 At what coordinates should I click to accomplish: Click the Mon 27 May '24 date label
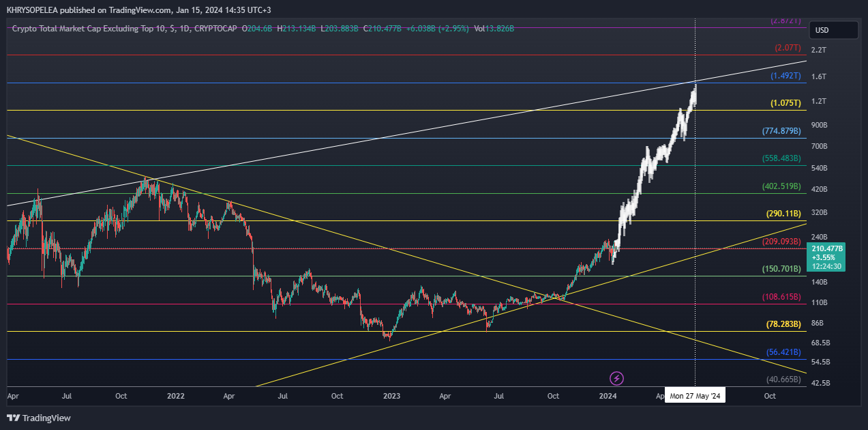coord(695,396)
